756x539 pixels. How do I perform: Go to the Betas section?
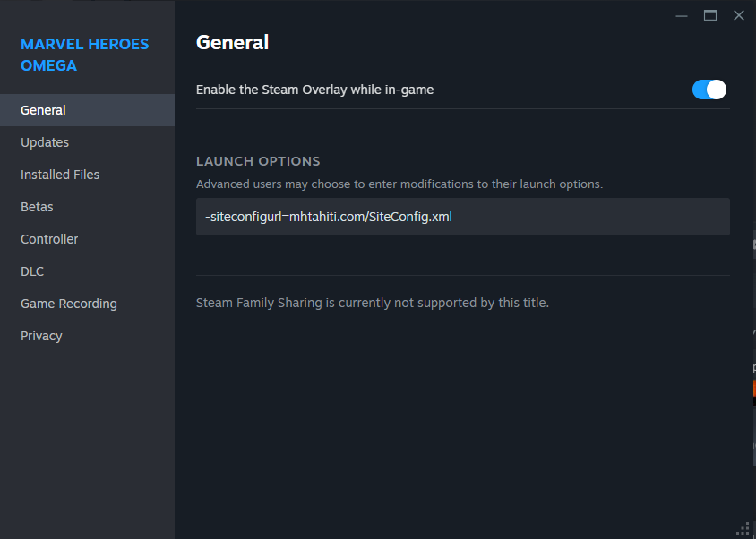coord(37,207)
